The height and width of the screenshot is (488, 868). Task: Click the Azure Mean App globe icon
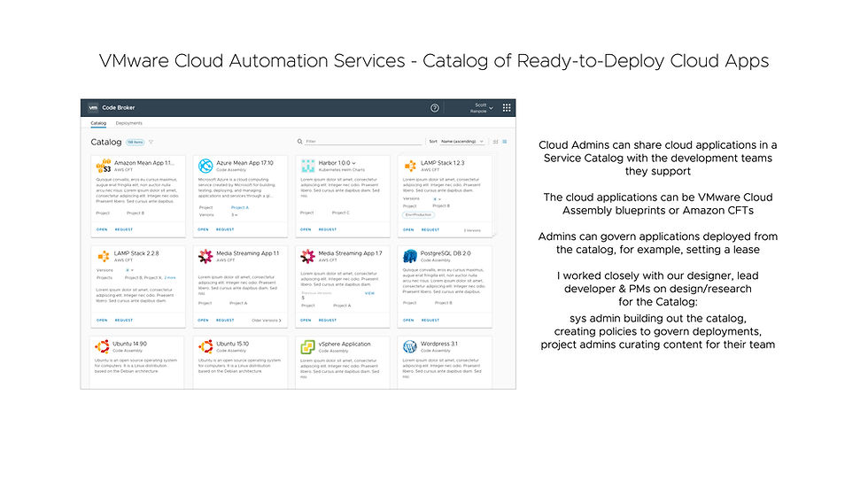tap(205, 166)
